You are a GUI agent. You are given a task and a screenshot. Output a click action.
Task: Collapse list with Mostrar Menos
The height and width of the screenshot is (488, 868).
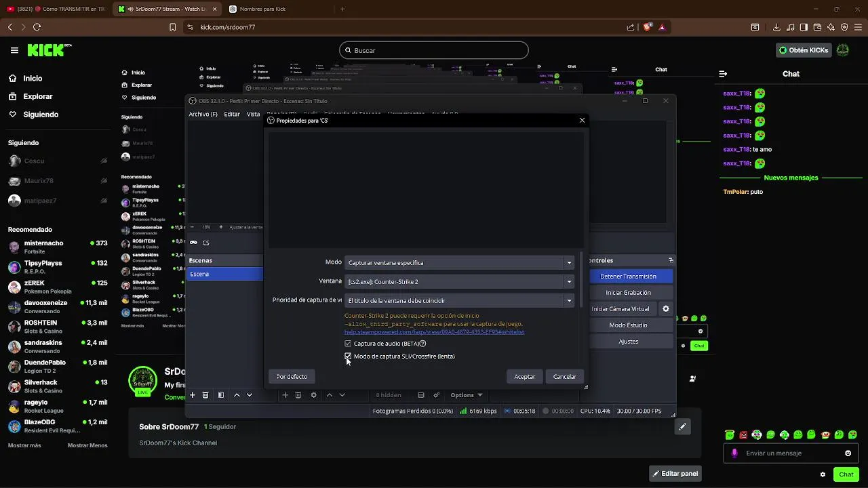pos(87,445)
